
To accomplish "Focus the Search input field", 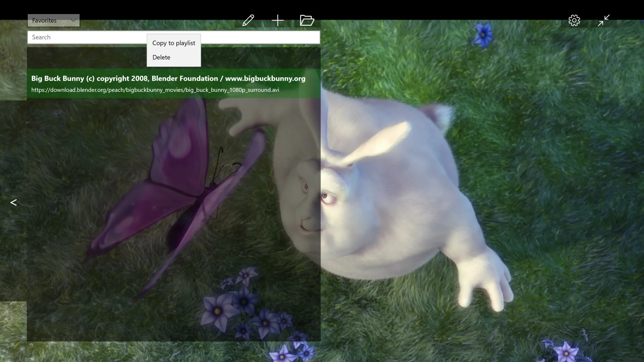I will 174,37.
